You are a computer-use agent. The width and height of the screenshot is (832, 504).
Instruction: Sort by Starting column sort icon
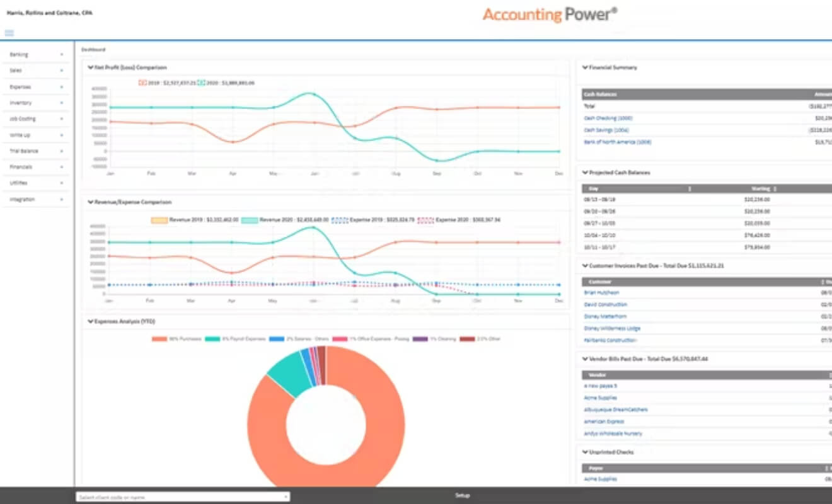[x=775, y=188]
